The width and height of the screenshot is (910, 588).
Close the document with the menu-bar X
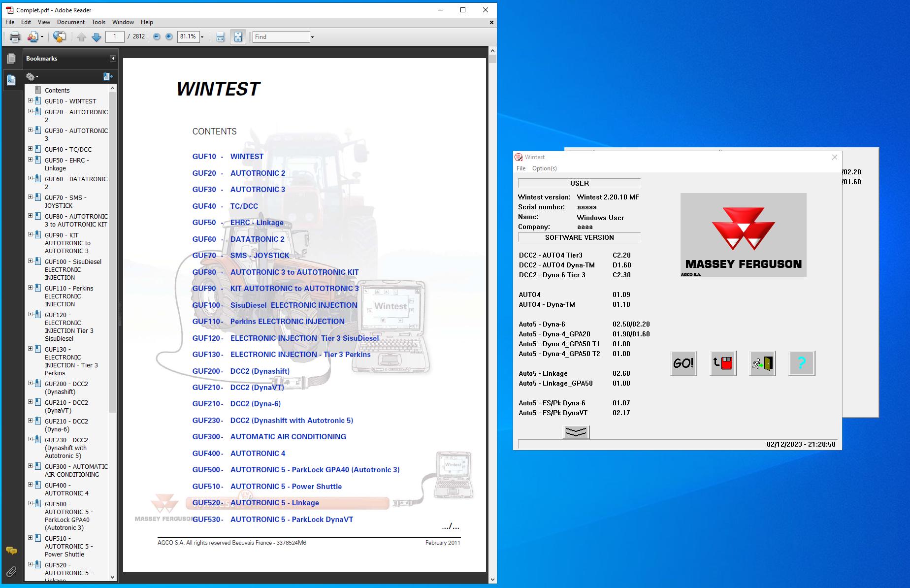pos(491,22)
